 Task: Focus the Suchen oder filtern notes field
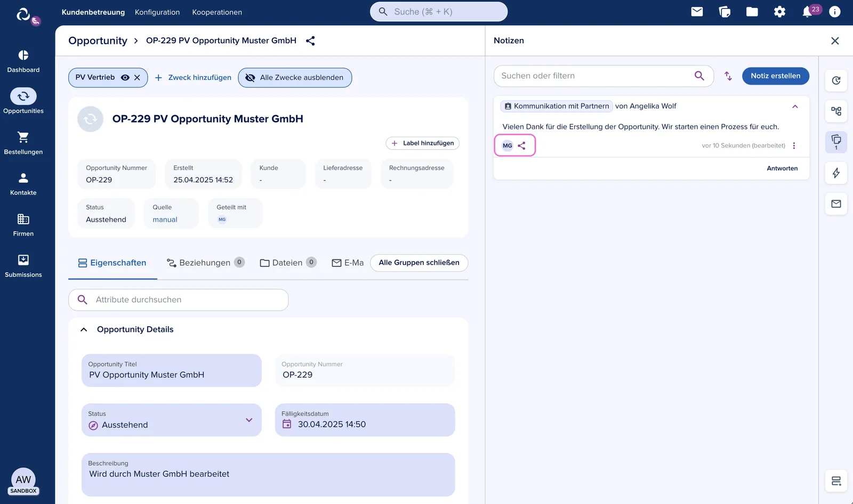click(x=603, y=76)
